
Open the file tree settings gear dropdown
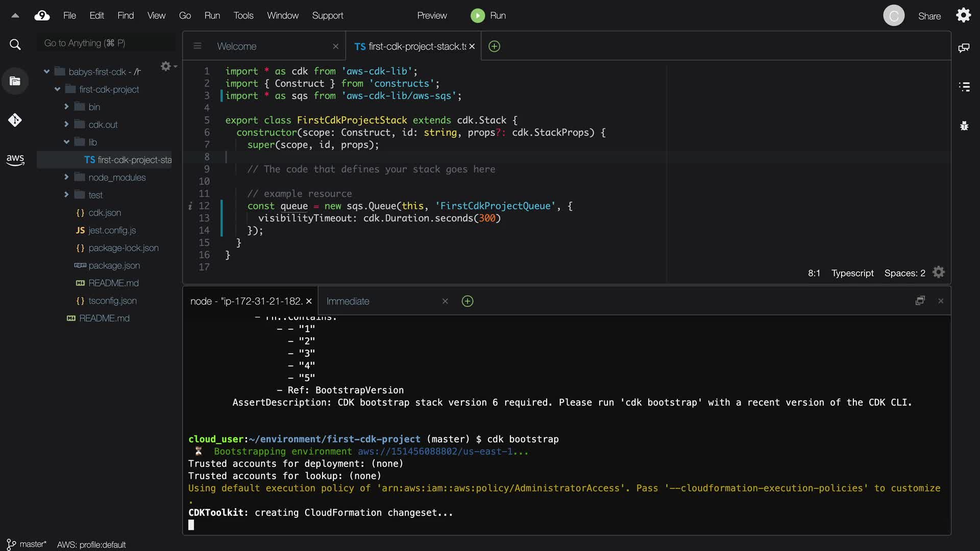pyautogui.click(x=168, y=66)
